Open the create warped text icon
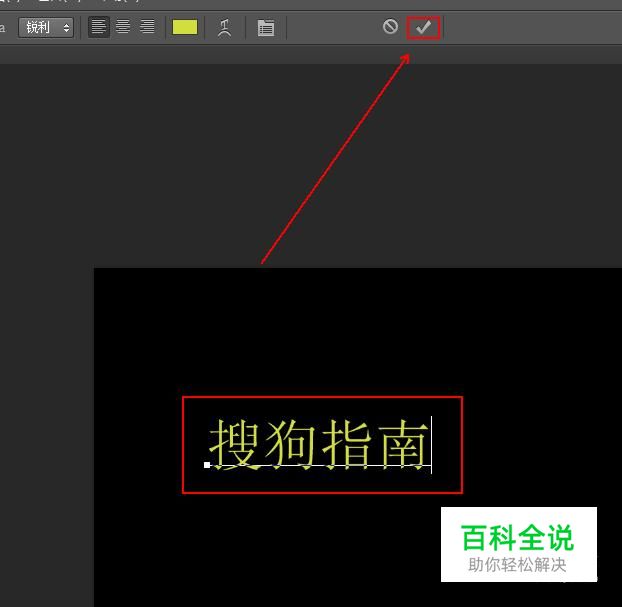Viewport: 622px width, 607px height. [225, 28]
